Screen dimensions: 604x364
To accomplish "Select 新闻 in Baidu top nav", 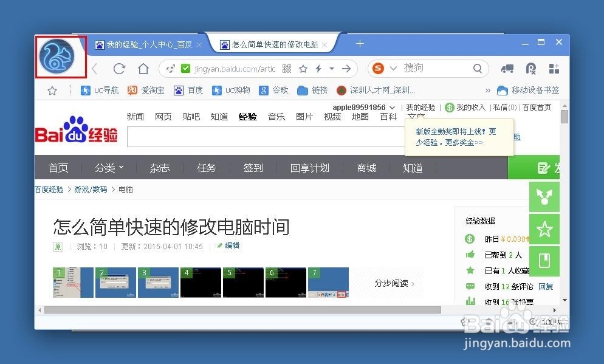I will (x=136, y=117).
